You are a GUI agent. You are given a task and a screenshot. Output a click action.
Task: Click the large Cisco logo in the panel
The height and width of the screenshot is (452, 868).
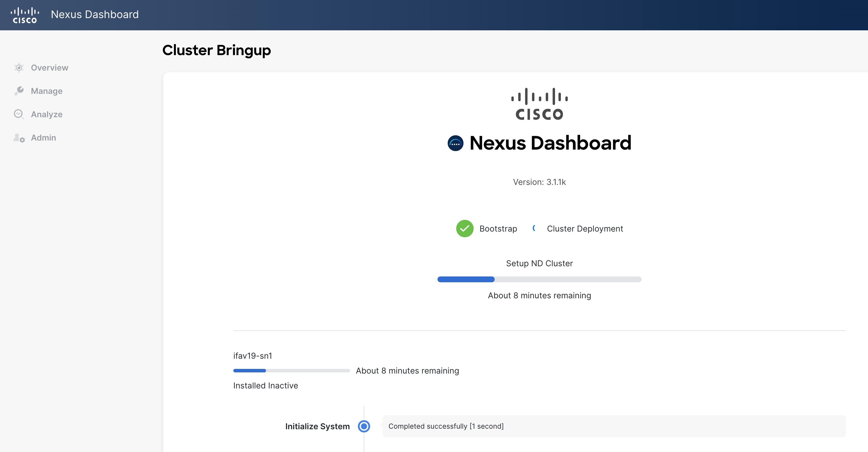click(539, 104)
